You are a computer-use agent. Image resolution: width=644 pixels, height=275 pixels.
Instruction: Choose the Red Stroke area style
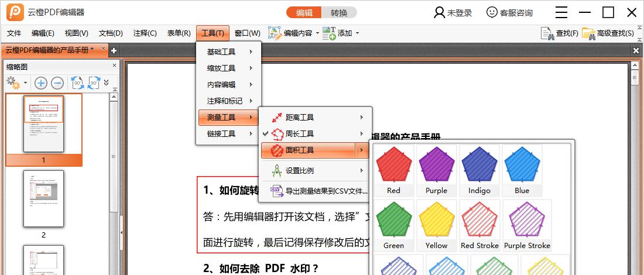pos(479,225)
